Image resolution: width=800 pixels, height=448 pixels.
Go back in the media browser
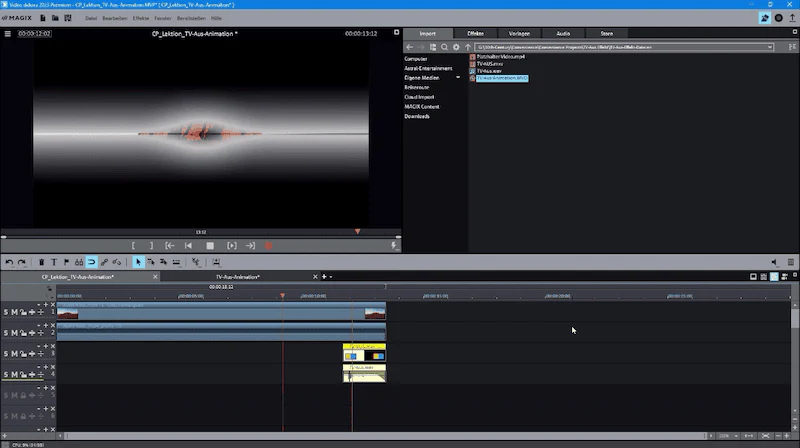[x=410, y=47]
